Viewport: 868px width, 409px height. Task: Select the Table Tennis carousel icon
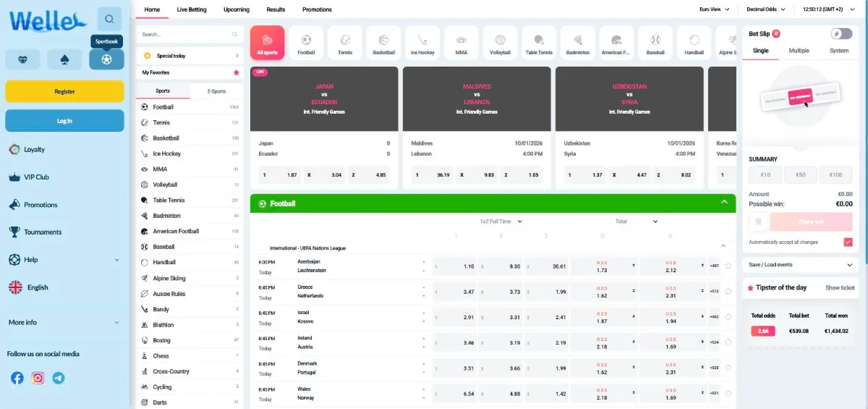pos(539,43)
